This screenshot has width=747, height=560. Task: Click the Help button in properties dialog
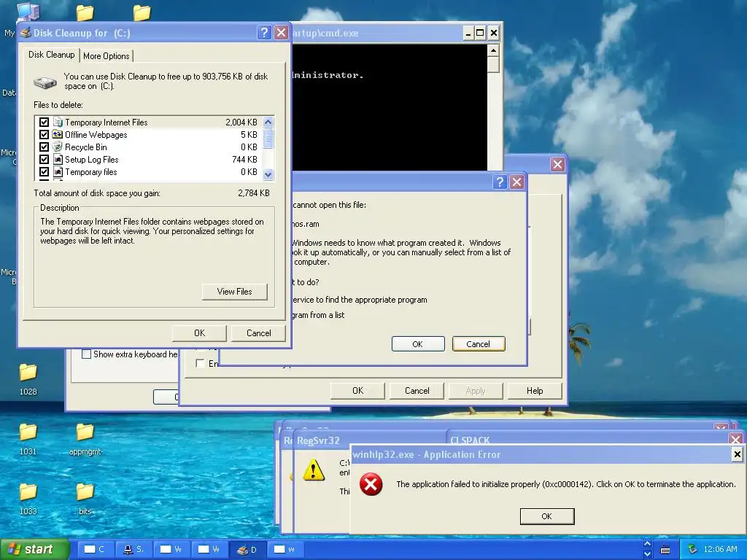pos(535,391)
